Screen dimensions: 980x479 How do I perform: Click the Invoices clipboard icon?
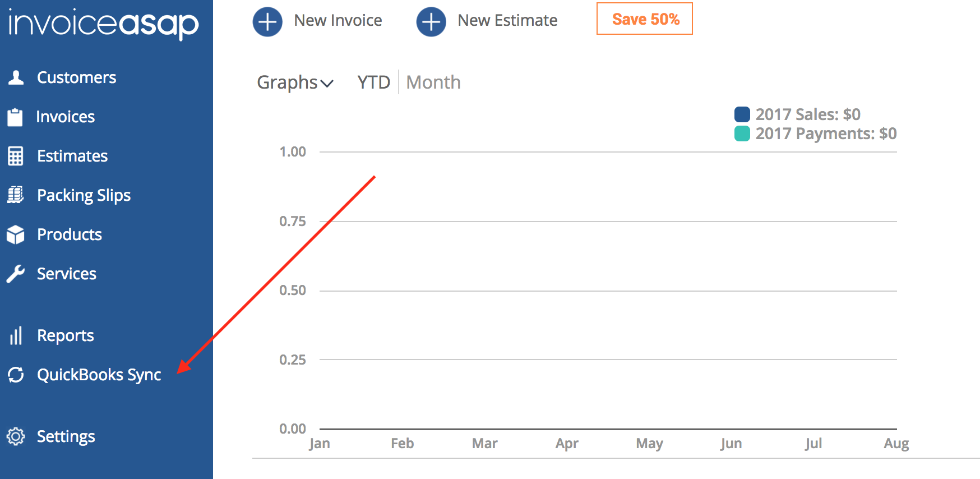point(15,117)
